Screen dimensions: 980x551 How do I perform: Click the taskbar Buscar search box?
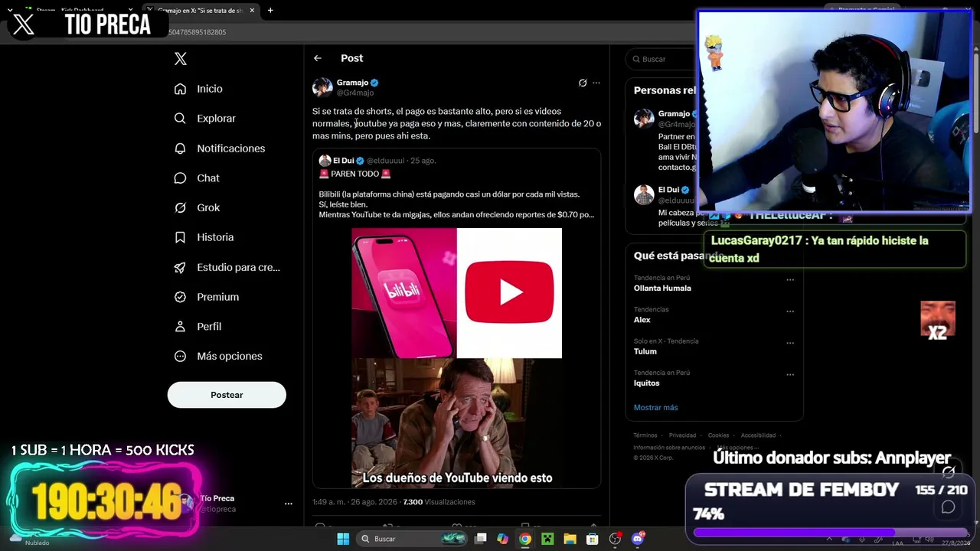413,539
